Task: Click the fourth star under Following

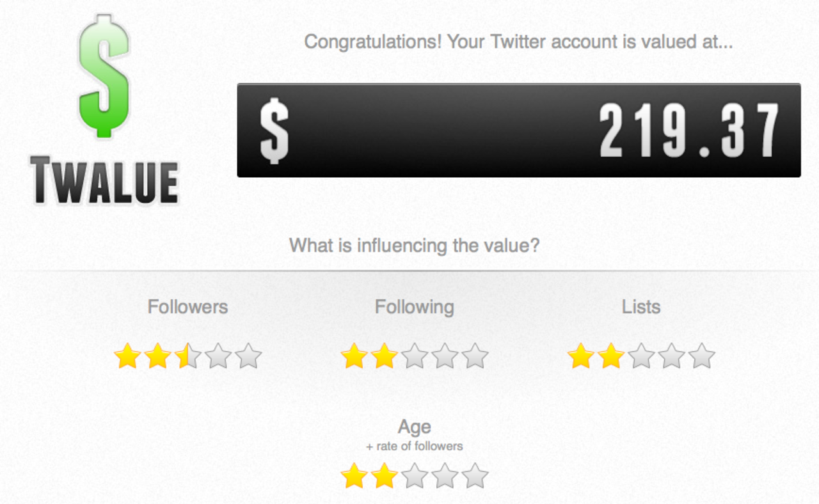Action: pos(445,356)
